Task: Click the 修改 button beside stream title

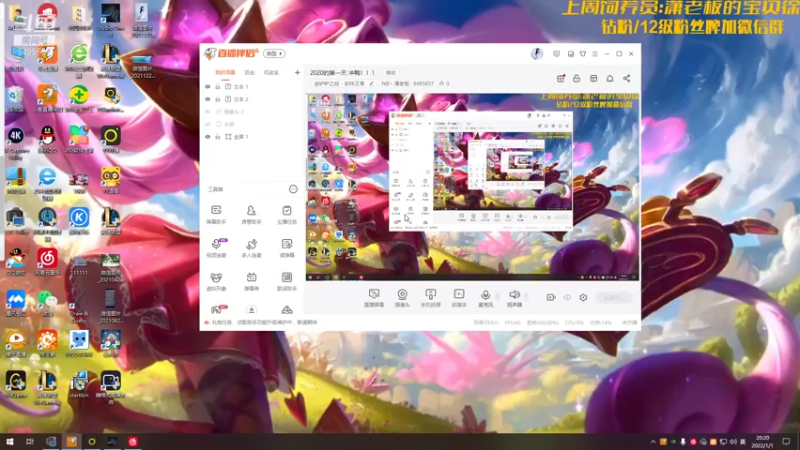Action: pyautogui.click(x=391, y=73)
